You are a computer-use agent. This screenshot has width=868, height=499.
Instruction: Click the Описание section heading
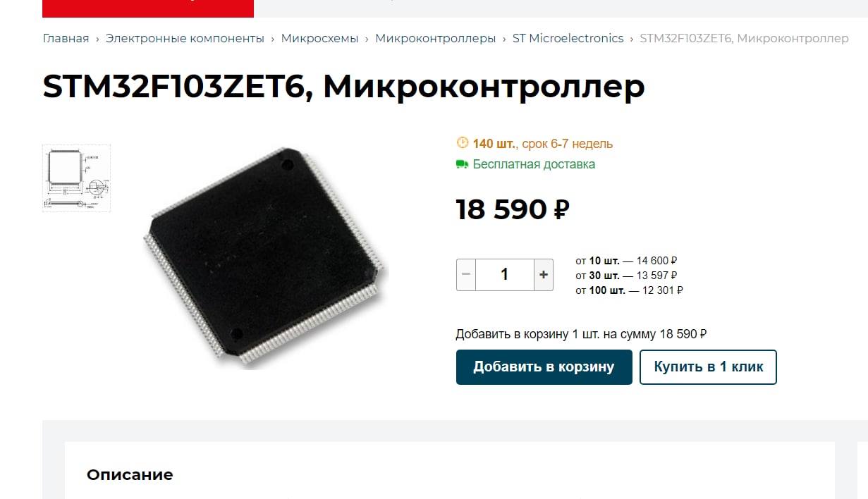[130, 475]
